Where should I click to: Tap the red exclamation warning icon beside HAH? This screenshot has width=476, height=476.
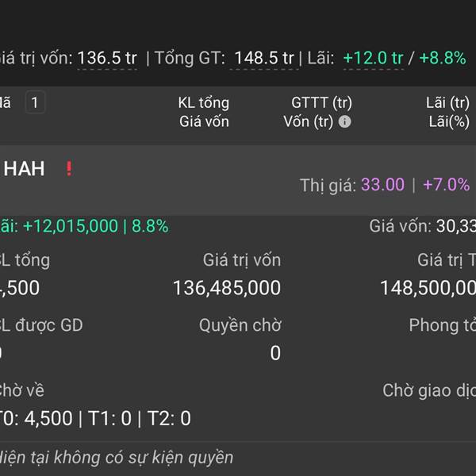coord(69,168)
